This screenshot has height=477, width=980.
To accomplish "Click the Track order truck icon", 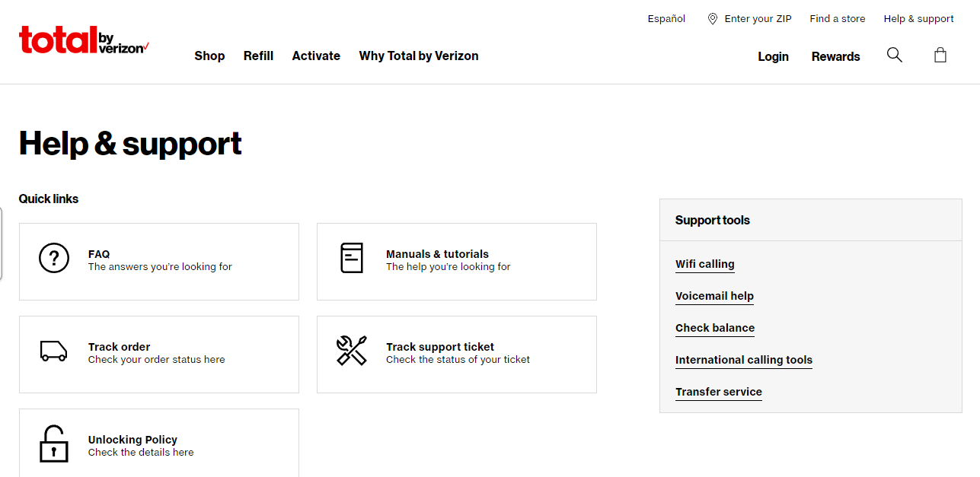I will click(53, 351).
